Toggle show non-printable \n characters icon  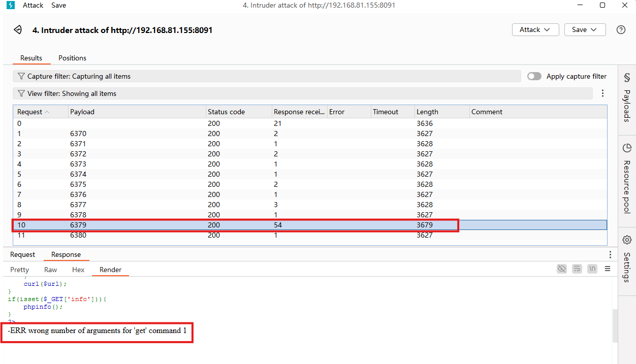(592, 269)
